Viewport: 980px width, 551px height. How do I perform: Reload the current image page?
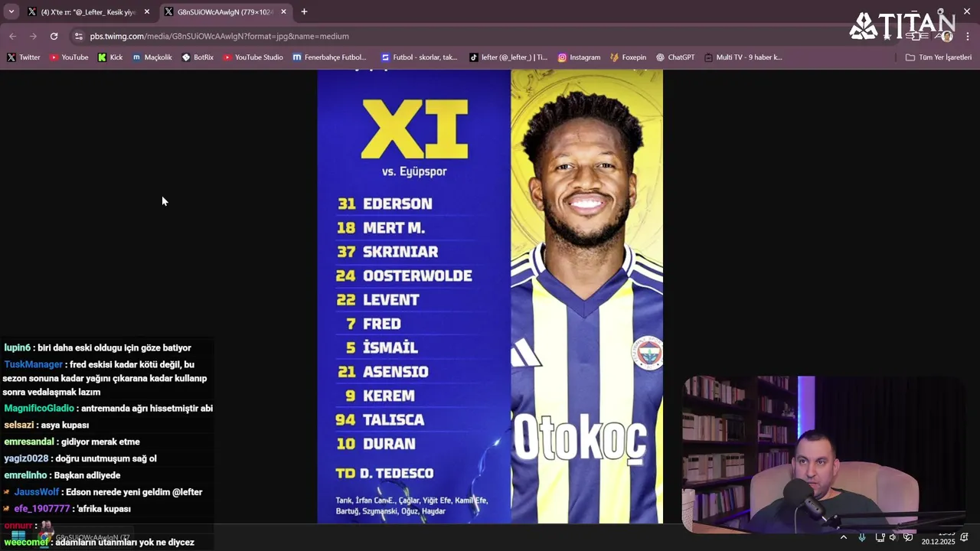tap(54, 36)
